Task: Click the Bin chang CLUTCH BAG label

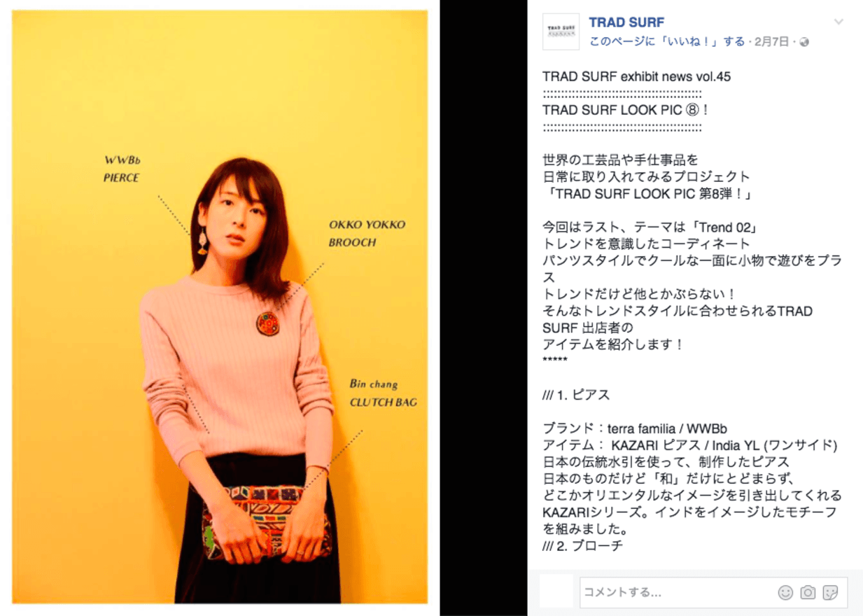Action: coord(383,393)
